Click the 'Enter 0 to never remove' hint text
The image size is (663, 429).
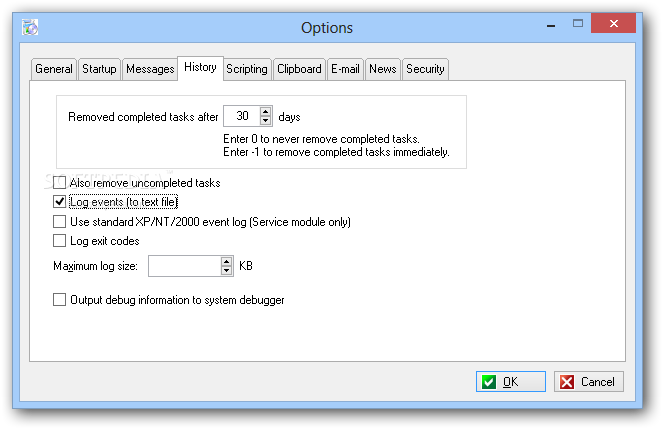[x=321, y=139]
